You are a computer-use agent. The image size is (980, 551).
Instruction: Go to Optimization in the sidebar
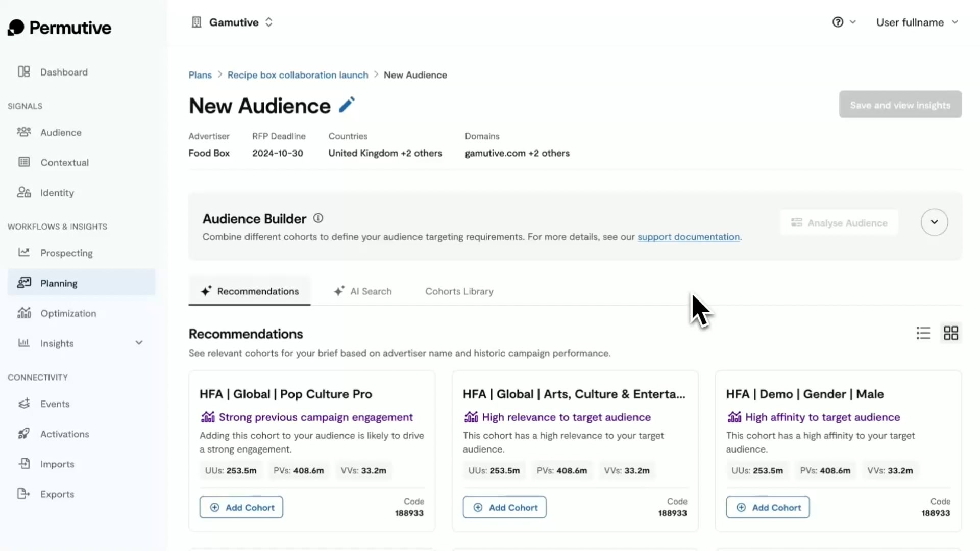68,313
